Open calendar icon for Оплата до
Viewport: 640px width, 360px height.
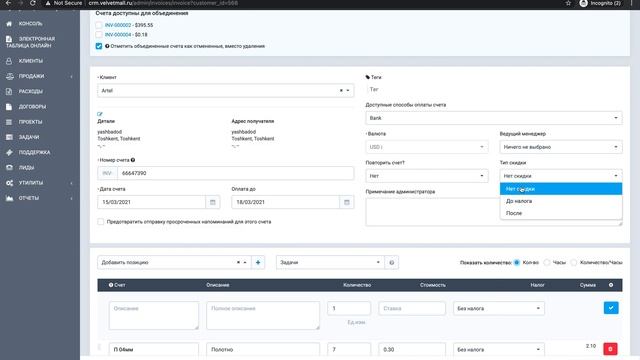[347, 202]
